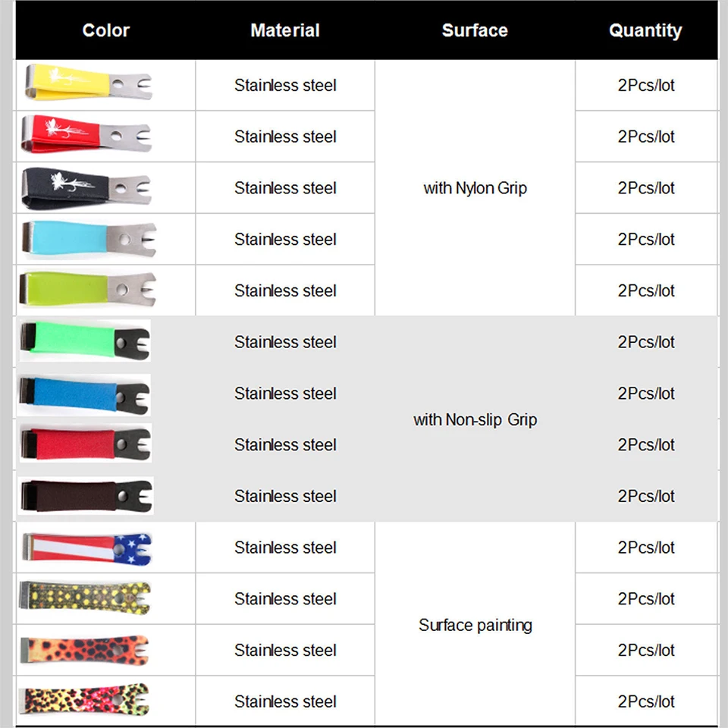Select the 'with Nylon Grip' cell

tap(475, 188)
